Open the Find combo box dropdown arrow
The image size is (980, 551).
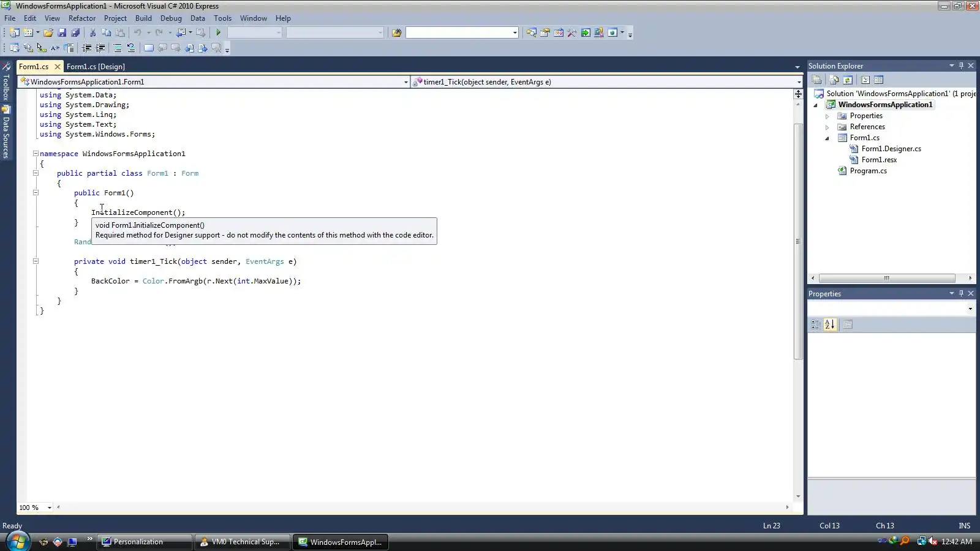[x=514, y=32]
